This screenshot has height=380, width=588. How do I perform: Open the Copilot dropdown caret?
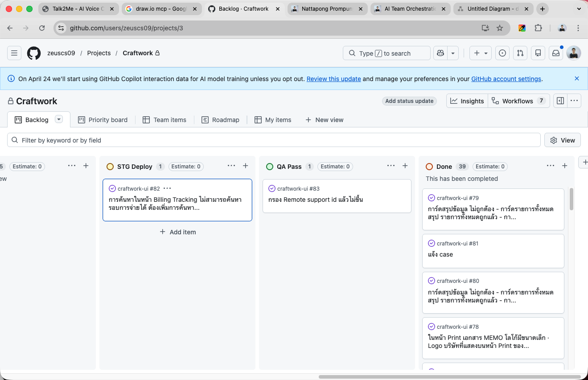453,53
